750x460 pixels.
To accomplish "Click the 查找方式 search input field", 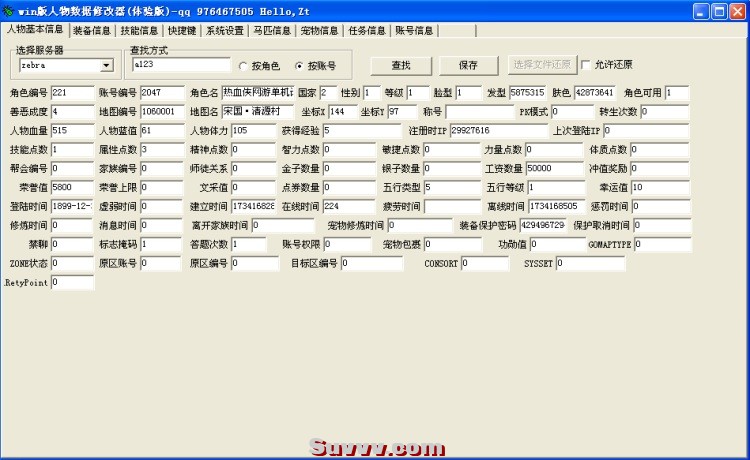I will click(181, 65).
